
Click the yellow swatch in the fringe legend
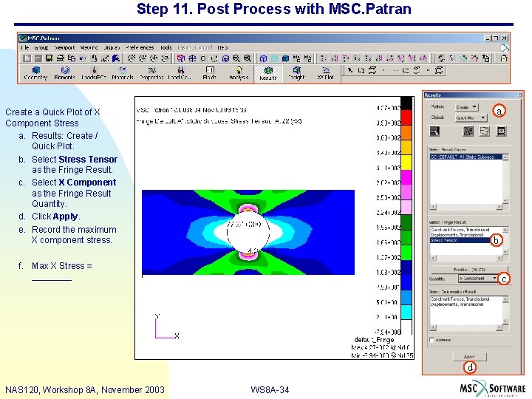pos(406,163)
